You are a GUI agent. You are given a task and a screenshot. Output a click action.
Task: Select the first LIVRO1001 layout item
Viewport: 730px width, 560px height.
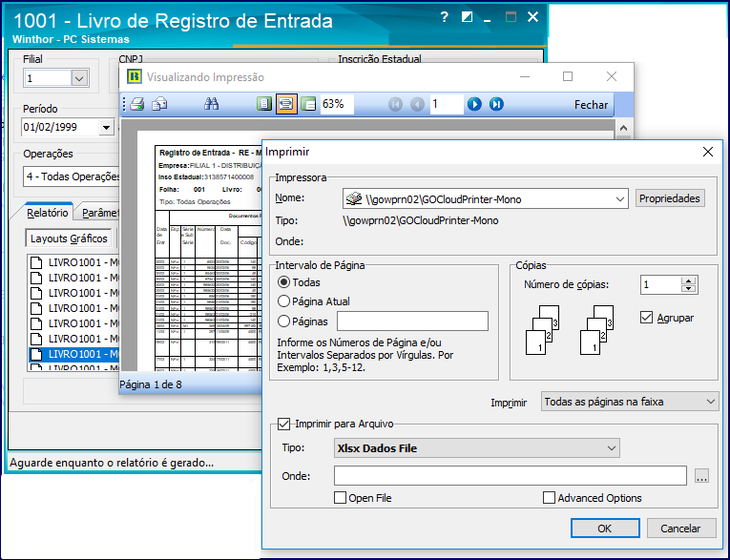[x=73, y=262]
